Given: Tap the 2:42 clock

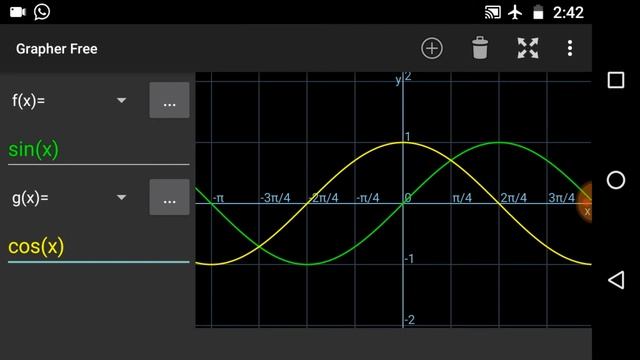Looking at the screenshot, I should pyautogui.click(x=568, y=13).
